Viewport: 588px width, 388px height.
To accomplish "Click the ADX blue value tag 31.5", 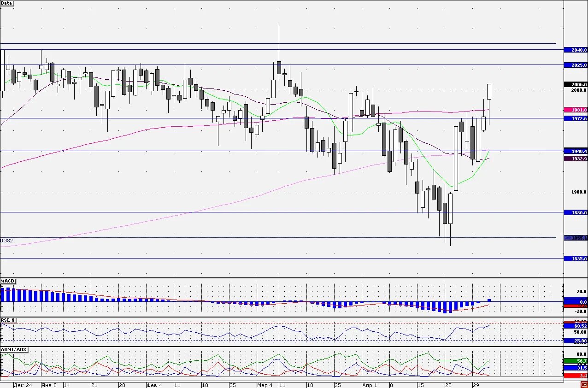I will pos(576,368).
